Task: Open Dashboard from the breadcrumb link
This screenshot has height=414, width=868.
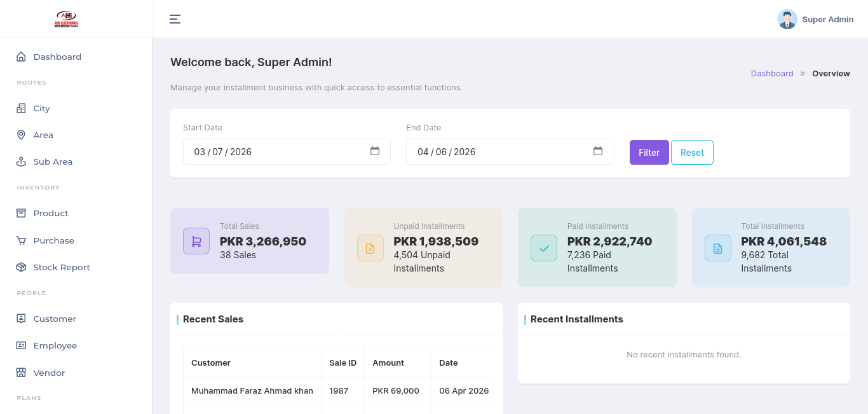Action: coord(771,73)
